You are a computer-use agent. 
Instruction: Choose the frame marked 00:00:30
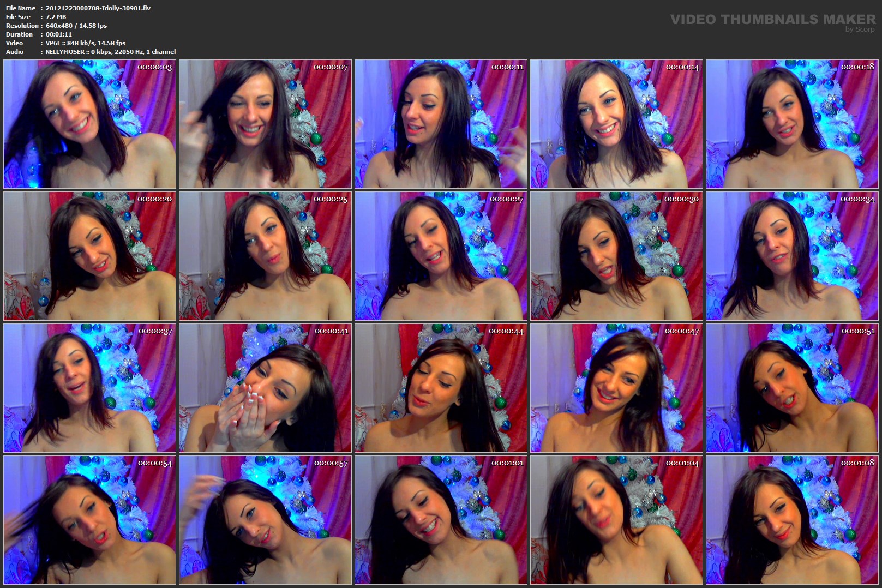[617, 256]
